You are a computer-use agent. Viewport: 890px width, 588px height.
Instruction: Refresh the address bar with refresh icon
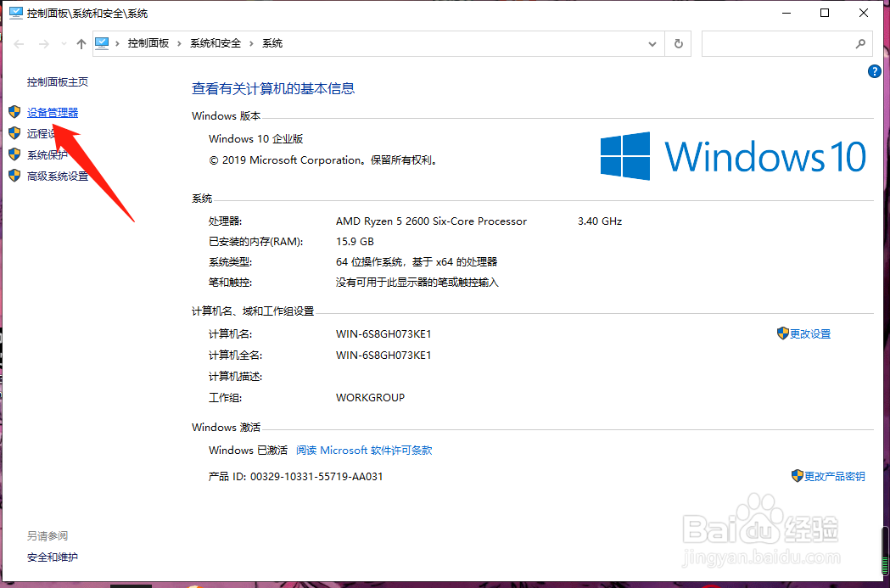[x=678, y=44]
